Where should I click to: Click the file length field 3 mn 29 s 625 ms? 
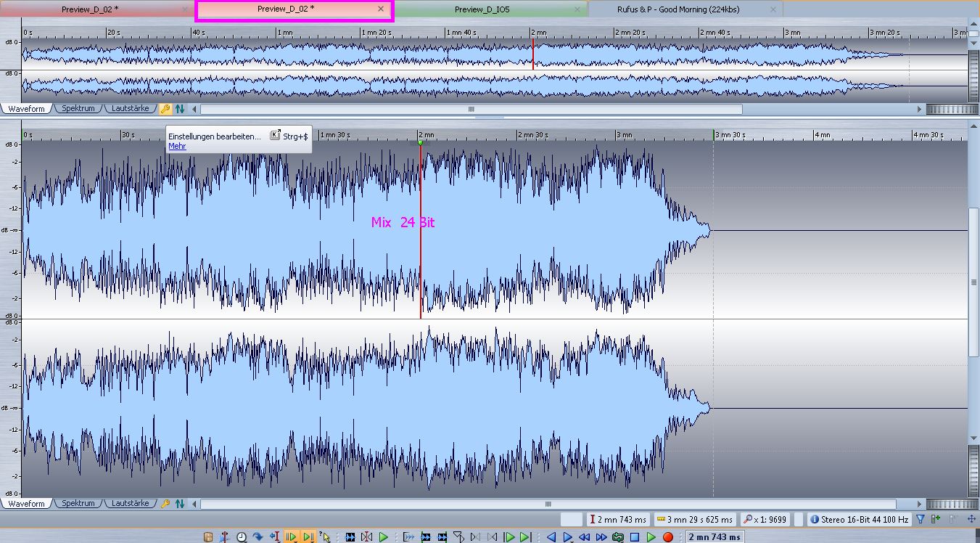(x=694, y=520)
